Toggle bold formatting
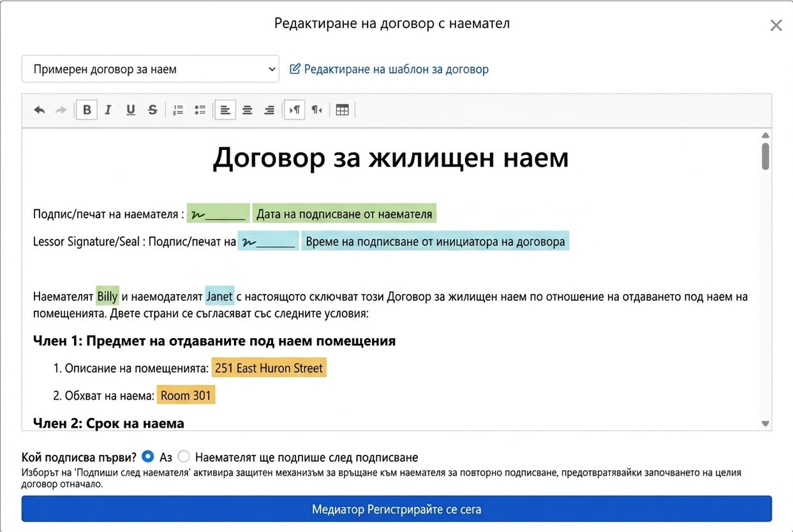This screenshot has height=532, width=793. click(x=87, y=110)
